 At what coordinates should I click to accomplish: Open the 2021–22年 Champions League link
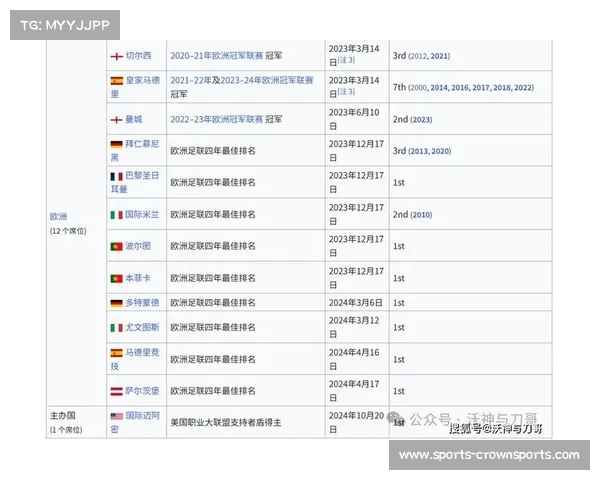pos(191,80)
